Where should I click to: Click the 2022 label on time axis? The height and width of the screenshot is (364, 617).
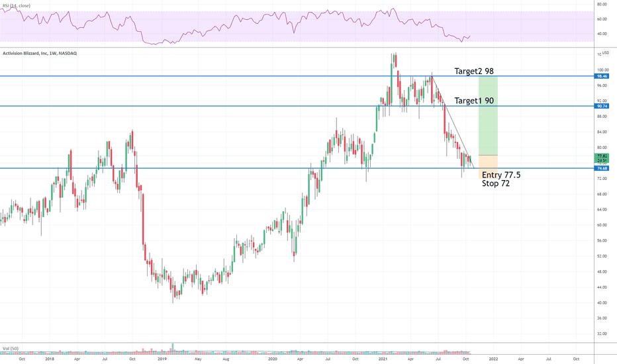click(493, 359)
